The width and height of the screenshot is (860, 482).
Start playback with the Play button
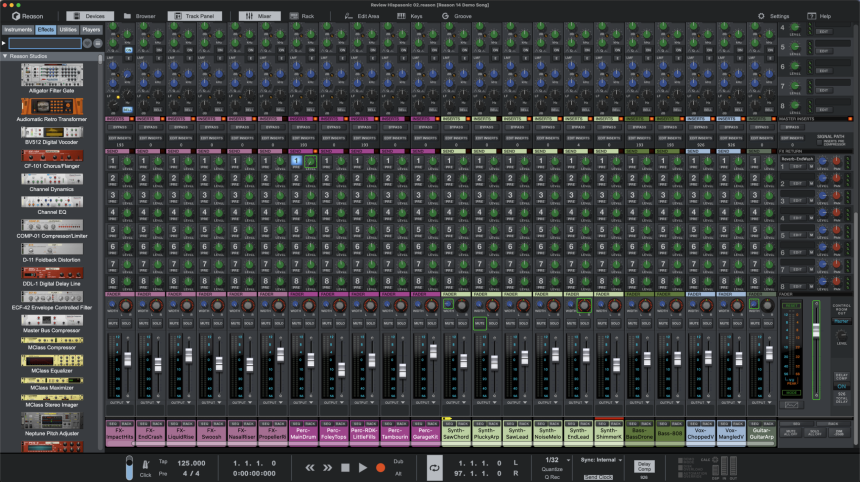click(363, 468)
